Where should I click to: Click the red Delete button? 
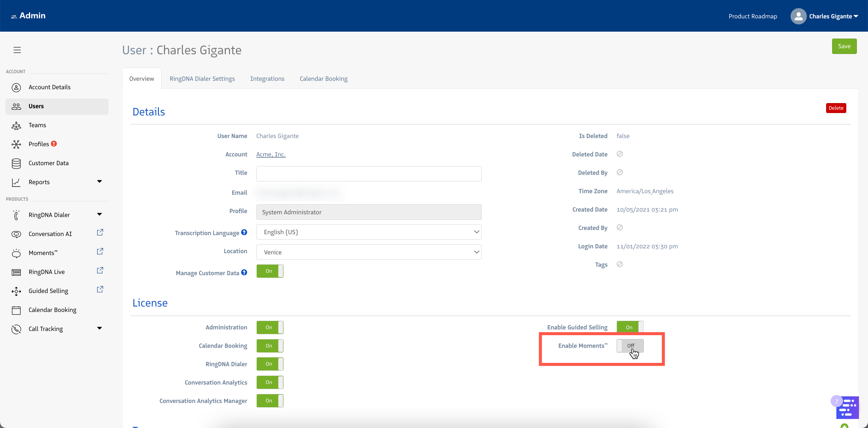point(836,108)
